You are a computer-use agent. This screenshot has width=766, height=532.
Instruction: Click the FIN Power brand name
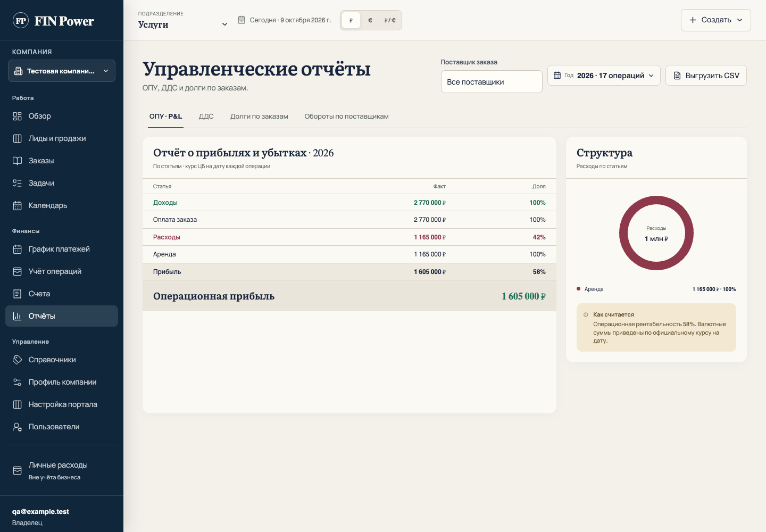coord(64,21)
